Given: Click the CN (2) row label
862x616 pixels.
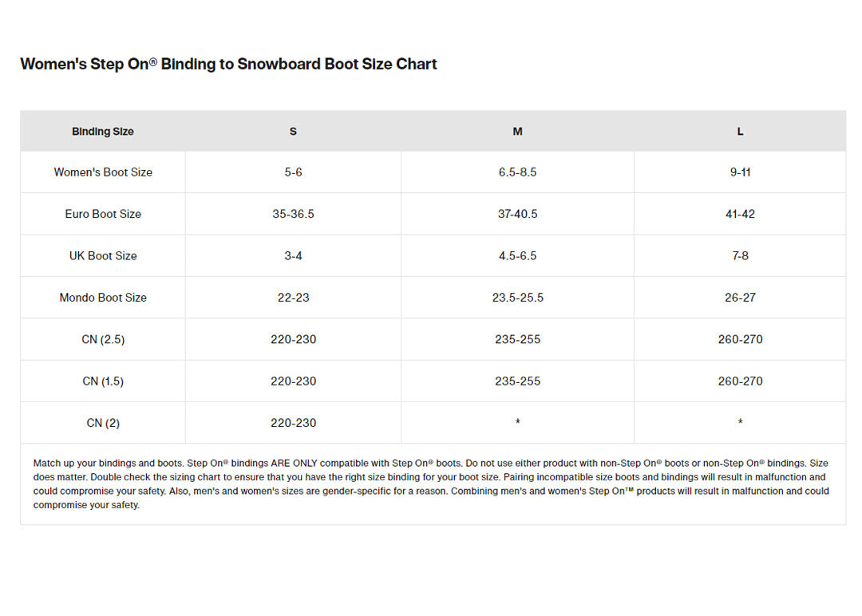Looking at the screenshot, I should pyautogui.click(x=103, y=423).
